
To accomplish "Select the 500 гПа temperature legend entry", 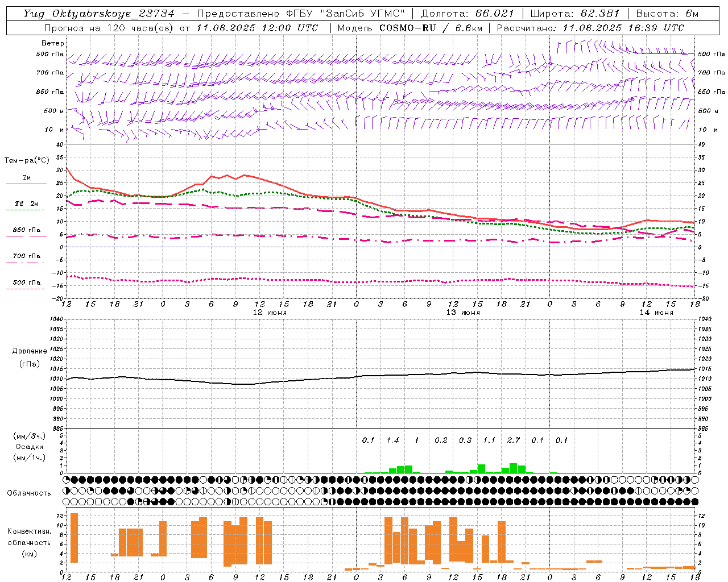I will pyautogui.click(x=27, y=282).
